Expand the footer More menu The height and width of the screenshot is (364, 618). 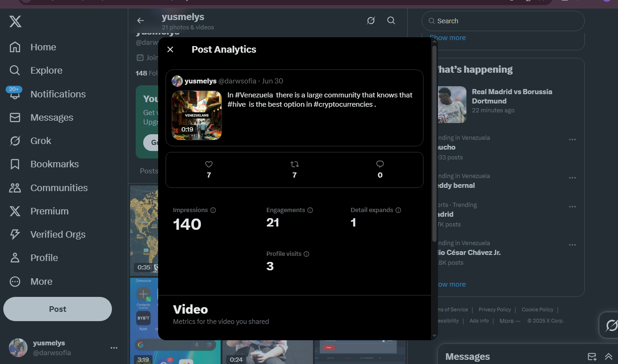click(x=510, y=321)
